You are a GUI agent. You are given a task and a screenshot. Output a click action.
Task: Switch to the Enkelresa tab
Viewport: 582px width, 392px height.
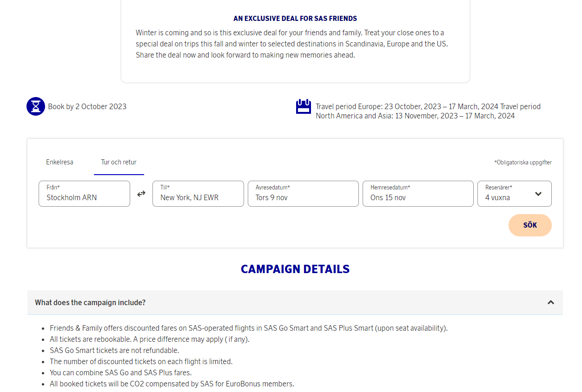pyautogui.click(x=60, y=162)
